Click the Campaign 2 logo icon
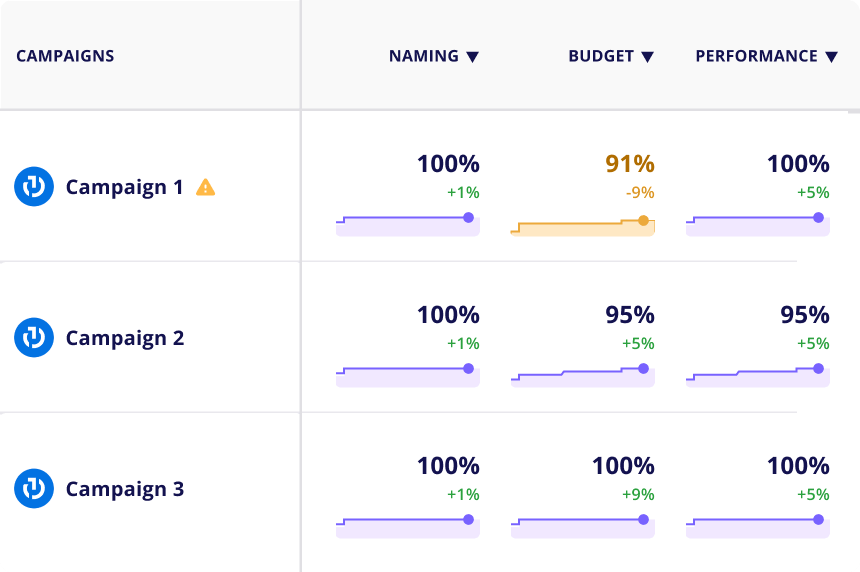 pos(34,338)
